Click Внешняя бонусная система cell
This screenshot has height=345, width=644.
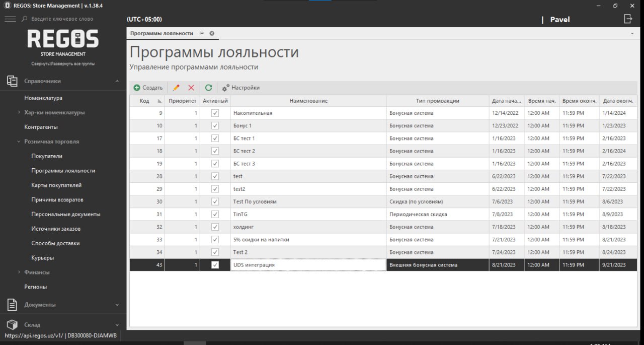point(438,265)
